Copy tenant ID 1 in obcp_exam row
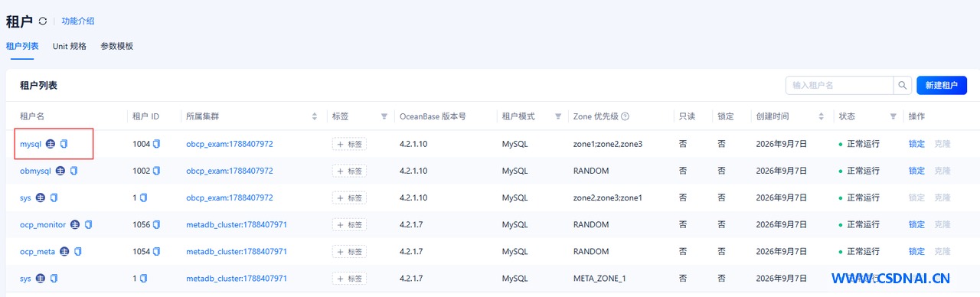The width and height of the screenshot is (980, 297). 143,197
